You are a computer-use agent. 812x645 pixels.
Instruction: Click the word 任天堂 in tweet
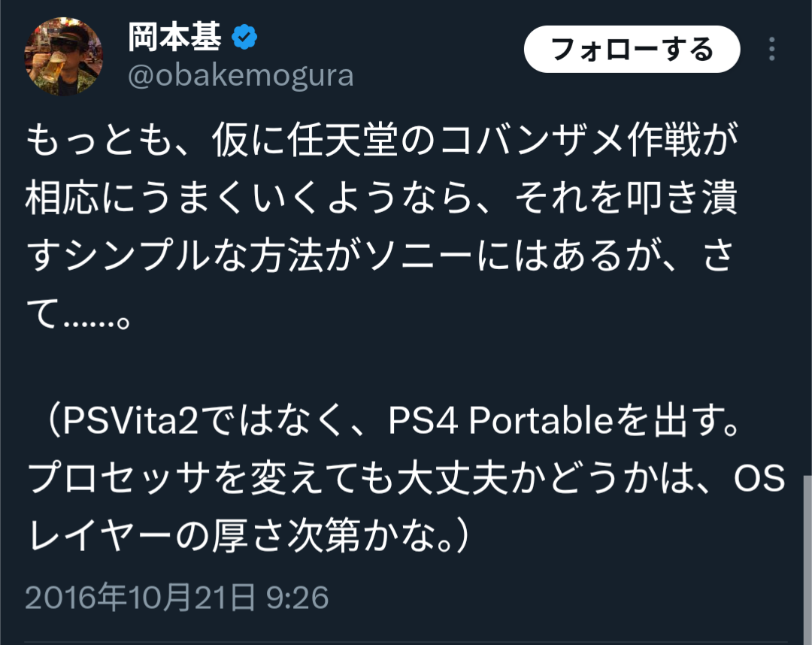tap(342, 141)
